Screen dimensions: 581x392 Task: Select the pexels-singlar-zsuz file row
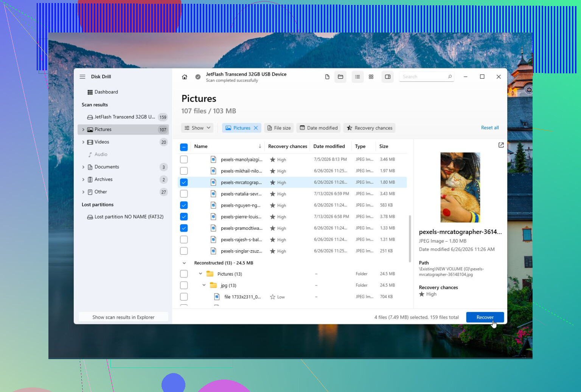tap(292, 251)
